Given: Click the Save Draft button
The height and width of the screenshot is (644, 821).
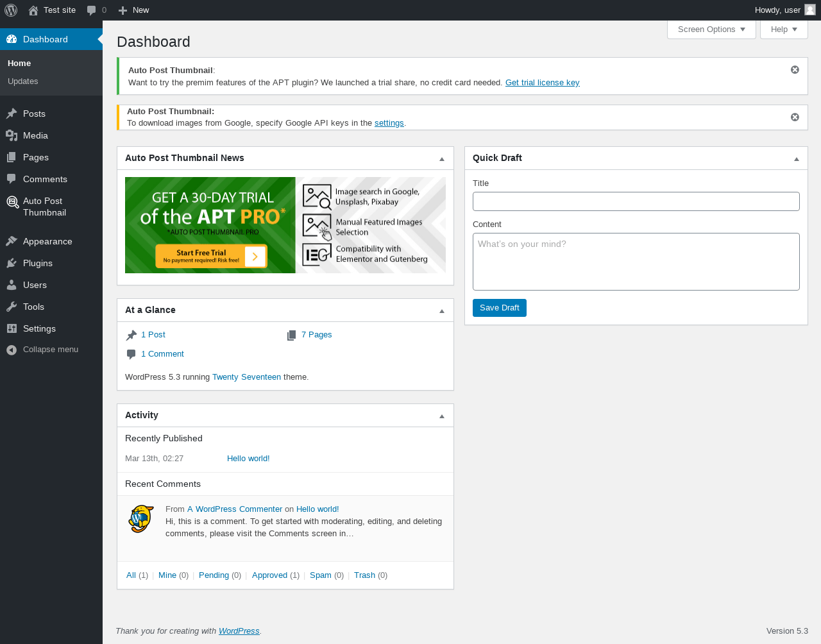Looking at the screenshot, I should coord(500,308).
